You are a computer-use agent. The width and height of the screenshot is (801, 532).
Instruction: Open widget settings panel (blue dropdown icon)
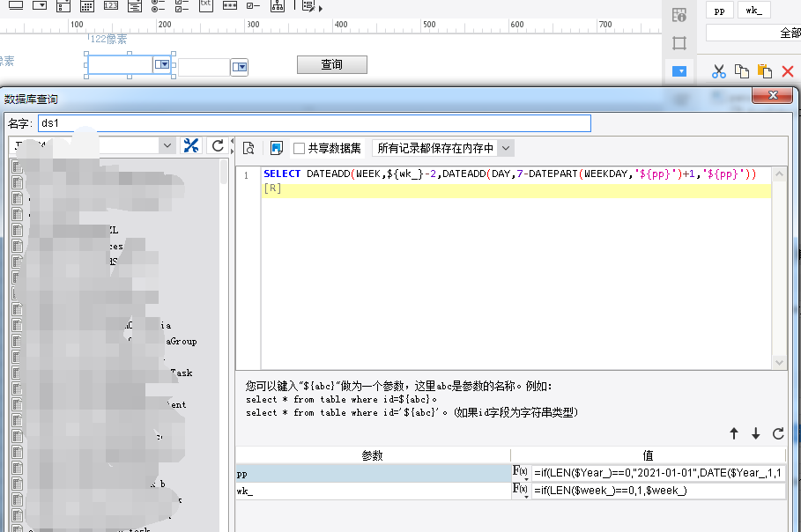pyautogui.click(x=679, y=71)
